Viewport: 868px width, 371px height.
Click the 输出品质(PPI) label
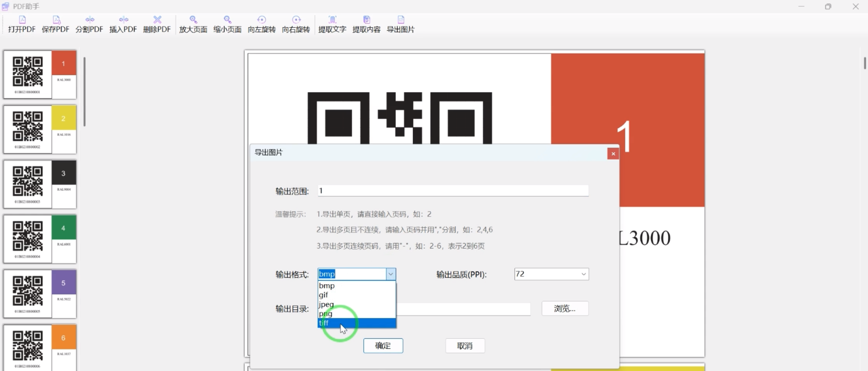pos(461,275)
